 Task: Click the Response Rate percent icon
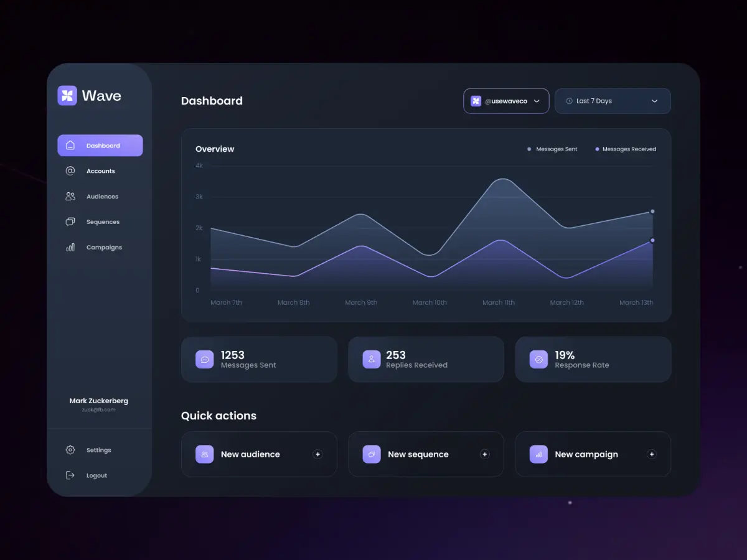tap(539, 360)
